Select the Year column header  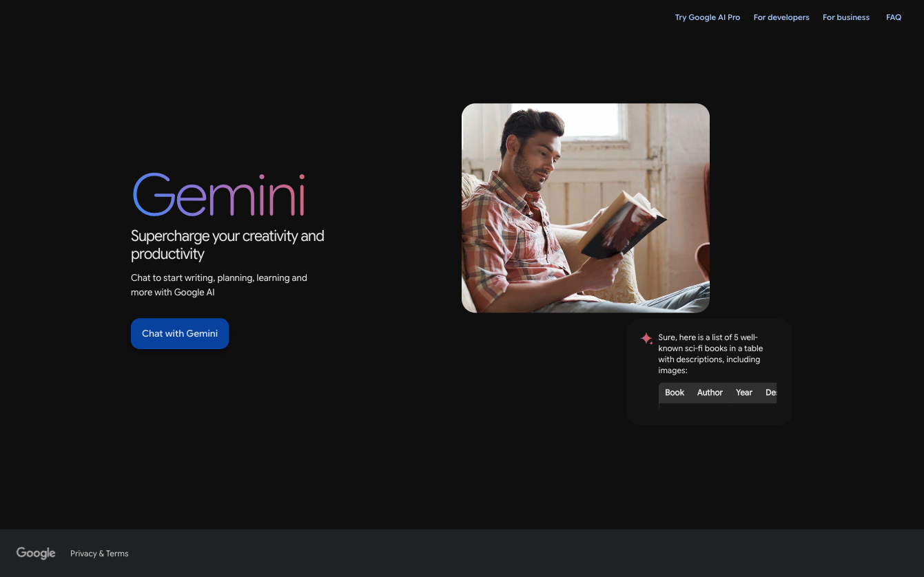pos(744,392)
